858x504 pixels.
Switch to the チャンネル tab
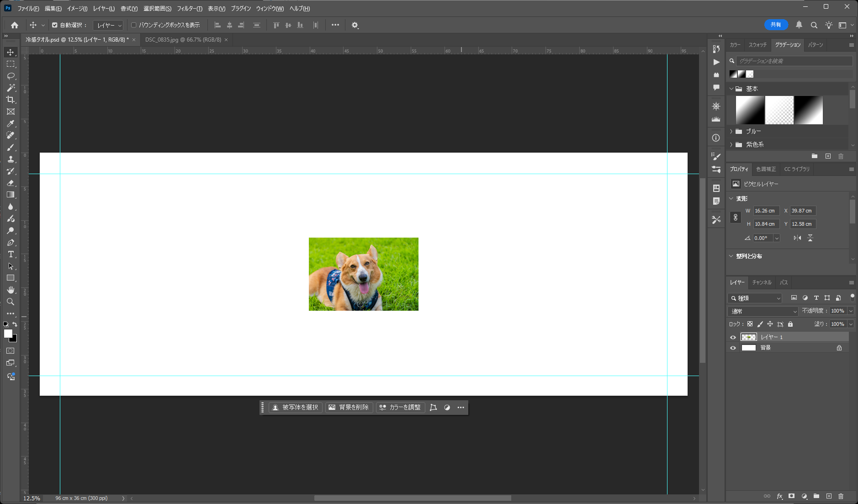point(762,282)
